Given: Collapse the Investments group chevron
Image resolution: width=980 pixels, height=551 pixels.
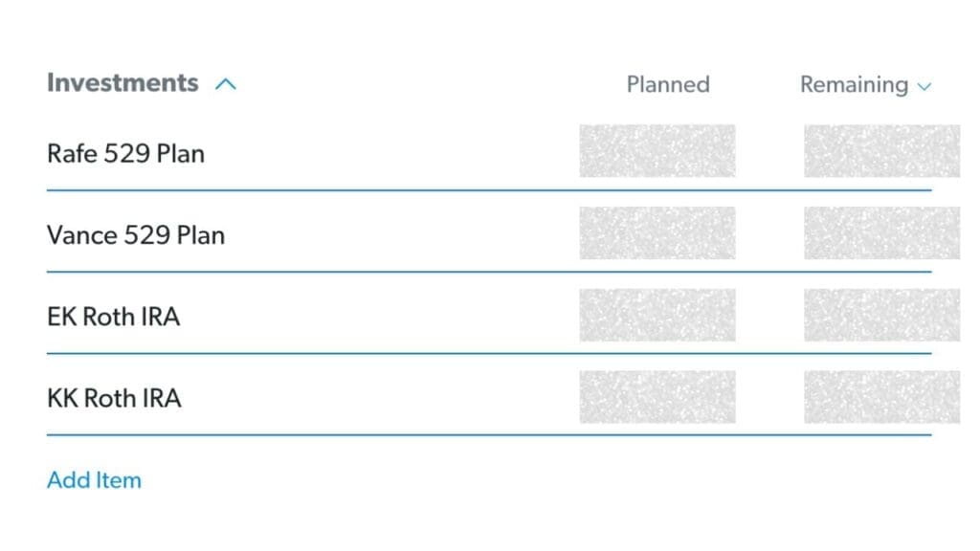Looking at the screenshot, I should point(226,84).
